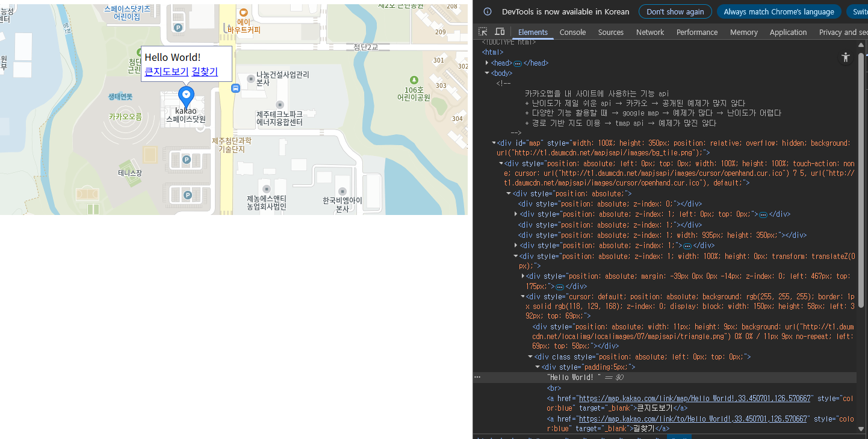Expand the head element node

coord(487,63)
